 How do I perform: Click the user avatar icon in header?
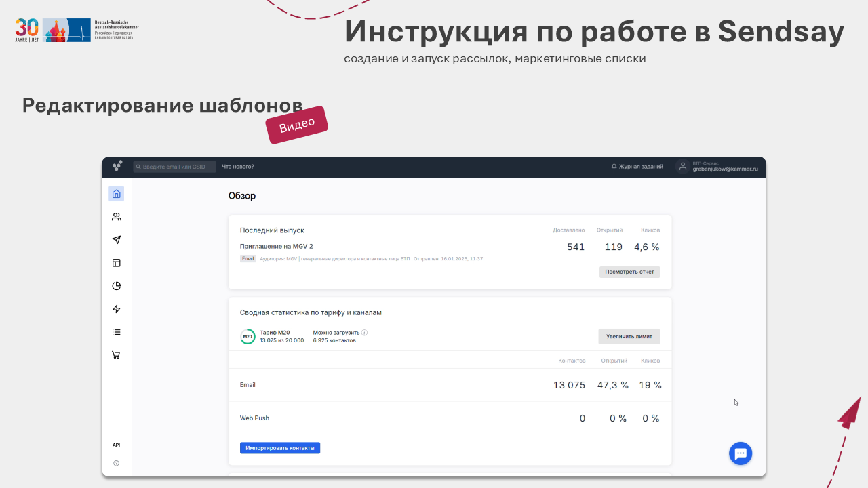[x=683, y=167]
